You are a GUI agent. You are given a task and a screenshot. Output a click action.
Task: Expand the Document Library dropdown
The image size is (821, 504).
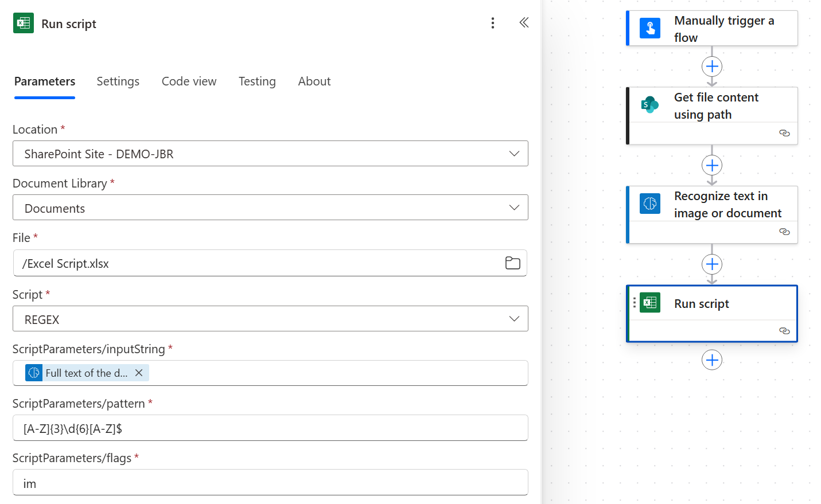(x=514, y=208)
